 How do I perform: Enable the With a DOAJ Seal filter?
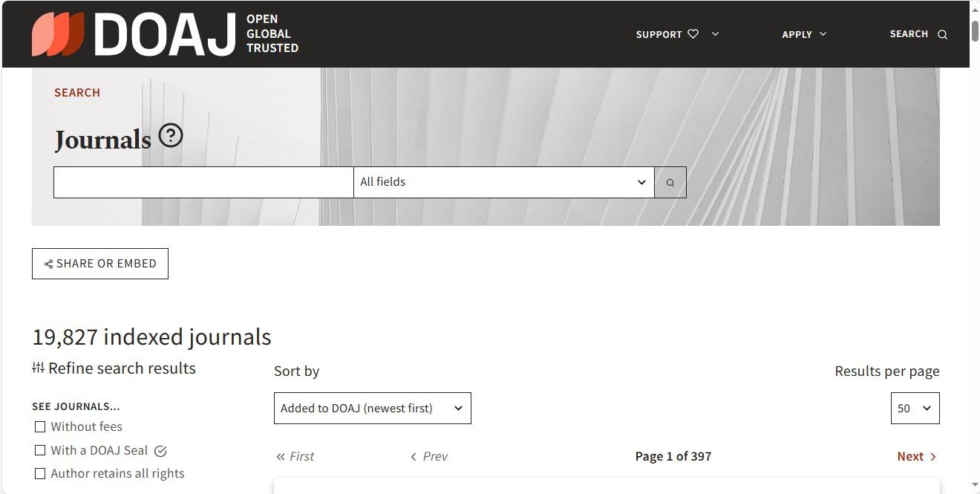40,450
